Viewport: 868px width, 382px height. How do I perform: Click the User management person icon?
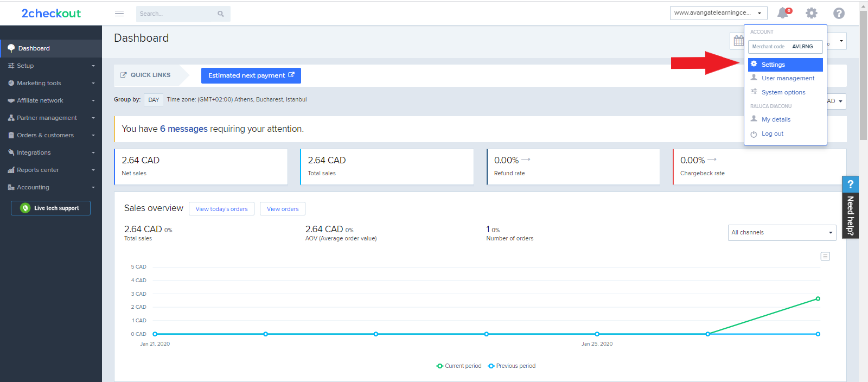coord(754,78)
